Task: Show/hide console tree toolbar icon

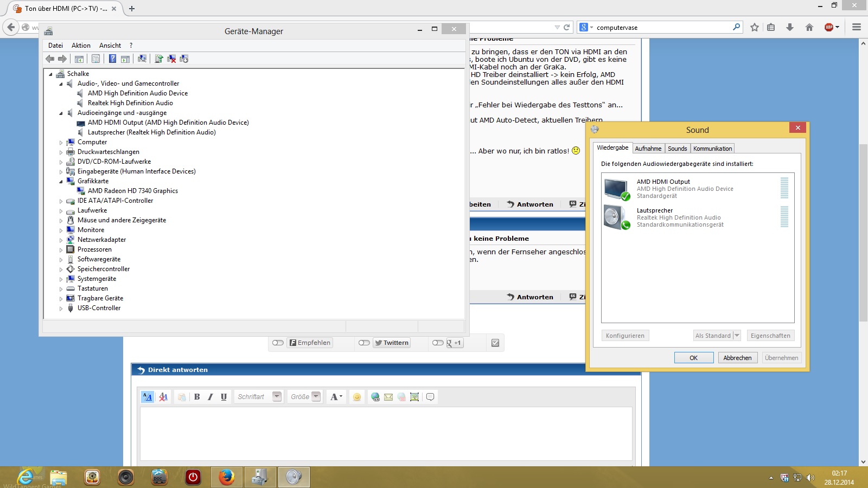Action: 79,59
